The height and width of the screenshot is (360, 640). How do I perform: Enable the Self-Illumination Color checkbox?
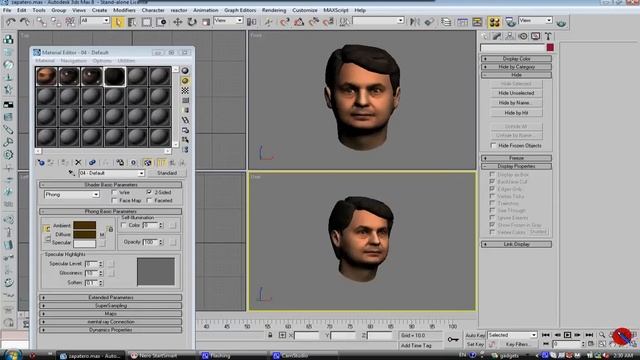click(x=124, y=225)
